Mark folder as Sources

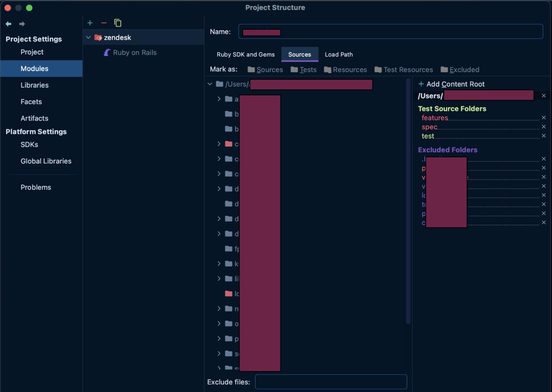pos(265,69)
